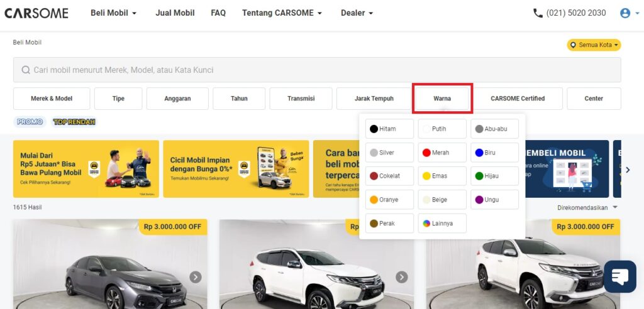This screenshot has height=309, width=644.
Task: Open the Jarak Tempuh filter
Action: (374, 99)
